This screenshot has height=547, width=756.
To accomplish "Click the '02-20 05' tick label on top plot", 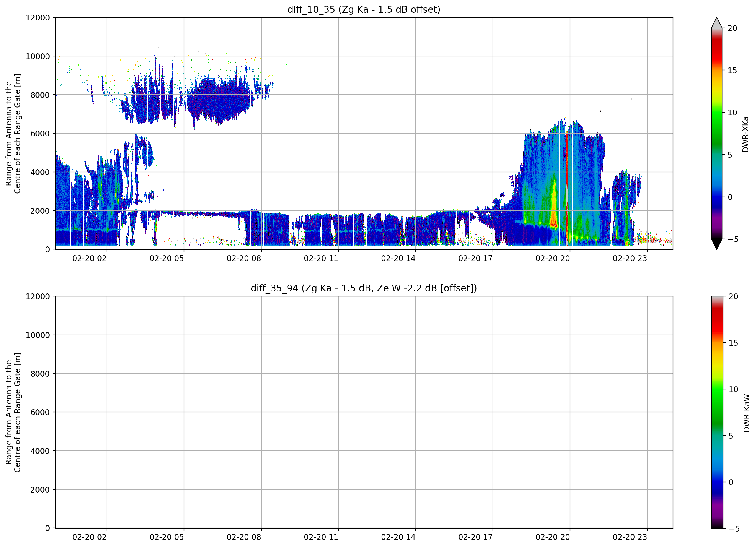I will pyautogui.click(x=167, y=258).
